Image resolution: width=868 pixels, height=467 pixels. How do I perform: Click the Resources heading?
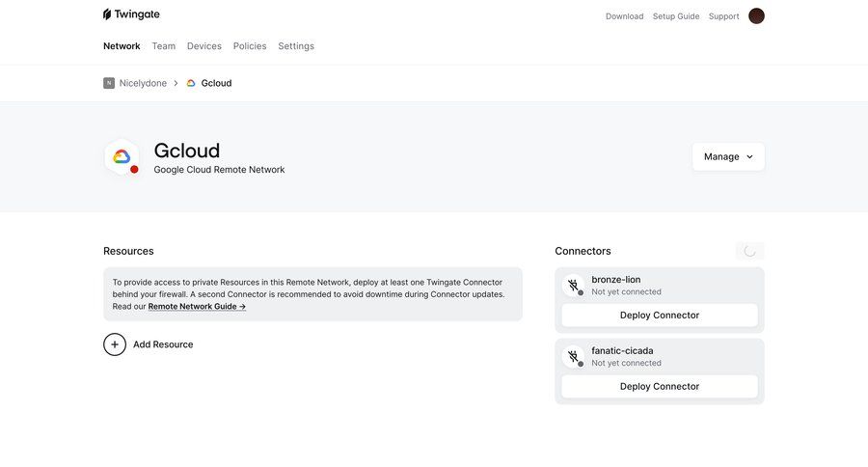(x=128, y=251)
